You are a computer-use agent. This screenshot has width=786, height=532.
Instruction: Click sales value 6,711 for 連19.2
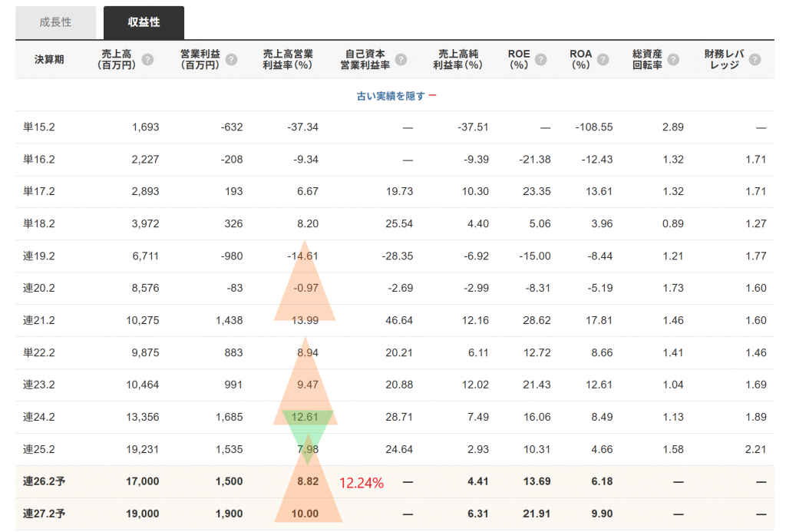coord(145,256)
